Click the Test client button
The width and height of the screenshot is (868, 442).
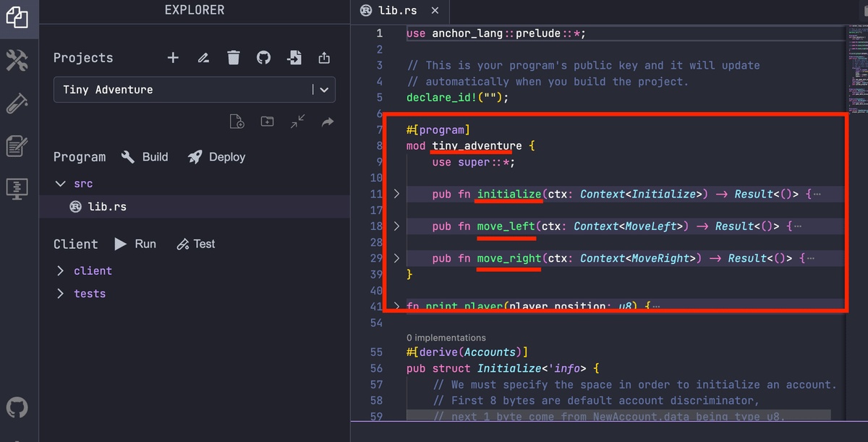196,244
